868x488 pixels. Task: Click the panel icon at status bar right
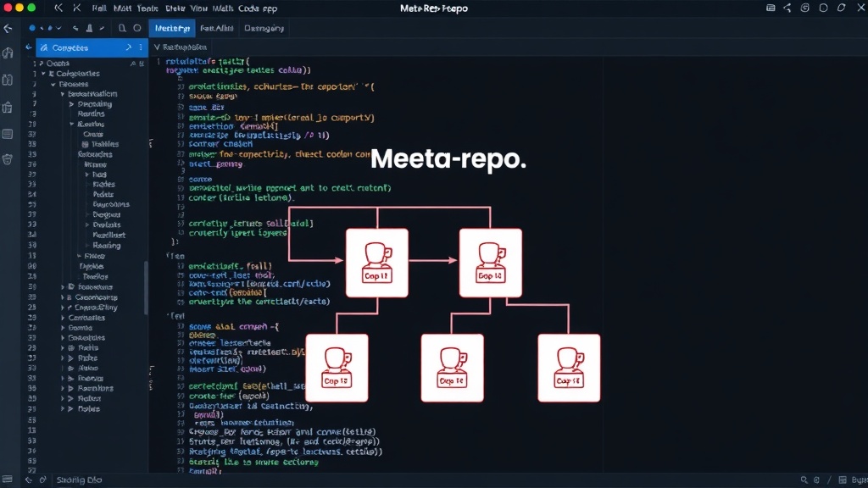pos(843,480)
